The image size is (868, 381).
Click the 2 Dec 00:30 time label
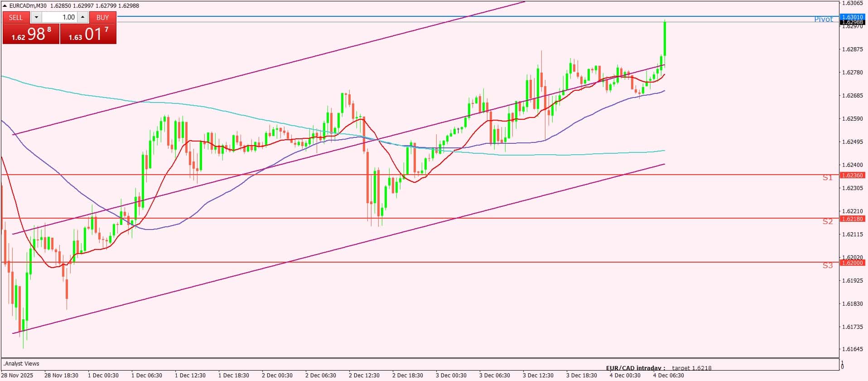[277, 375]
